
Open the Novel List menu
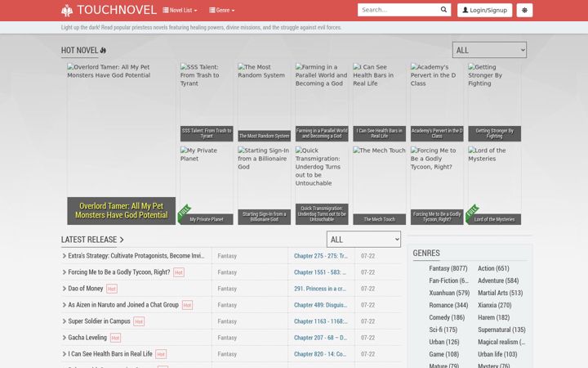180,10
